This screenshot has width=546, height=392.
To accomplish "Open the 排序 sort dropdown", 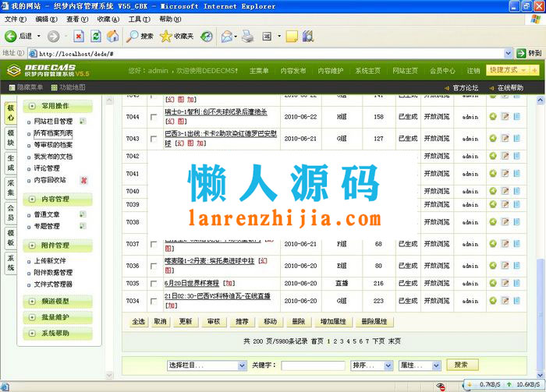I will click(371, 365).
